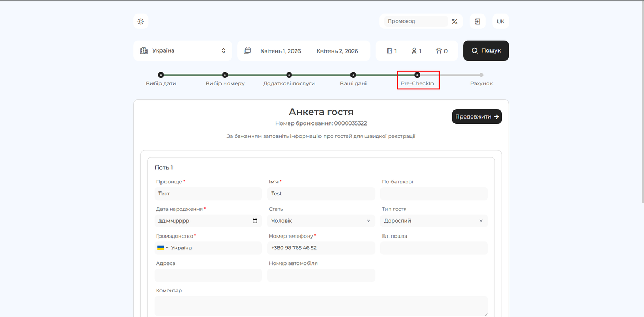The width and height of the screenshot is (644, 317).
Task: Switch language via UK button
Action: point(500,21)
